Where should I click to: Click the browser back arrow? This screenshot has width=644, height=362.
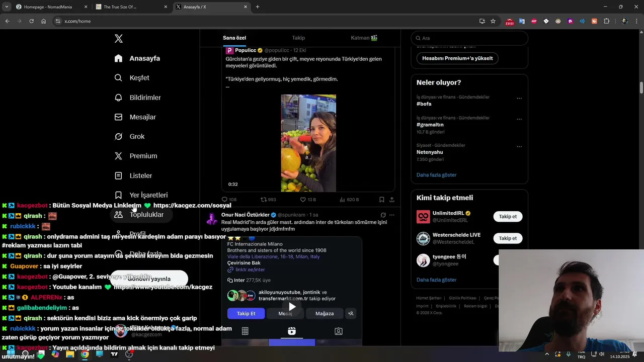coord(8,21)
